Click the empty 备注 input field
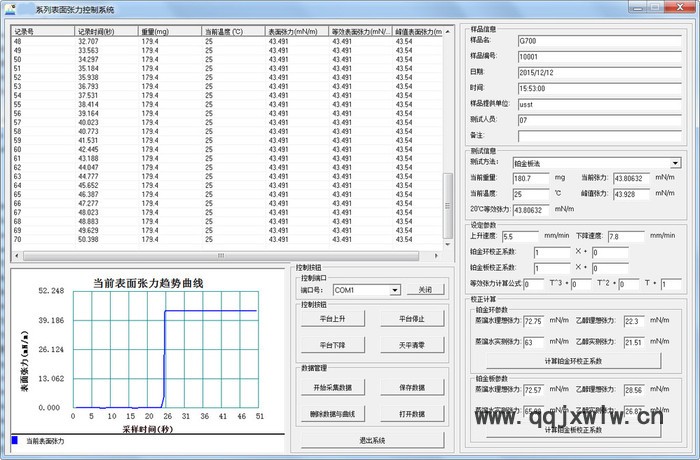The height and width of the screenshot is (460, 700). pos(599,135)
